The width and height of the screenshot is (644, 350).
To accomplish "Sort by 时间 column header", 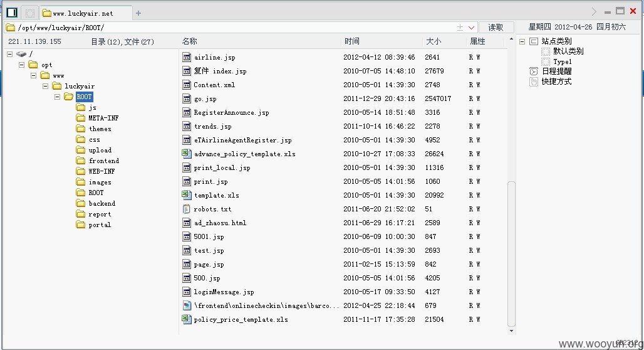I will (352, 41).
